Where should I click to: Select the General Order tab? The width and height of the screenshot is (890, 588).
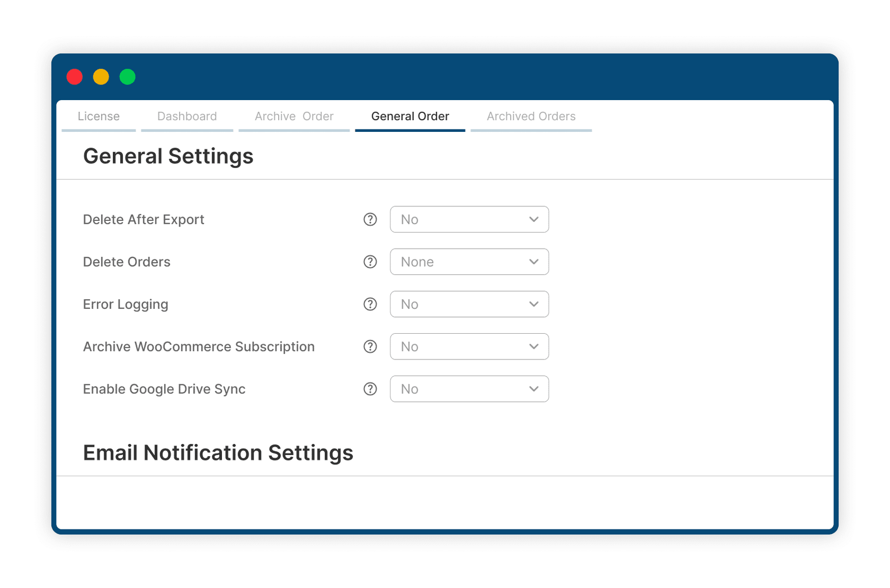410,117
